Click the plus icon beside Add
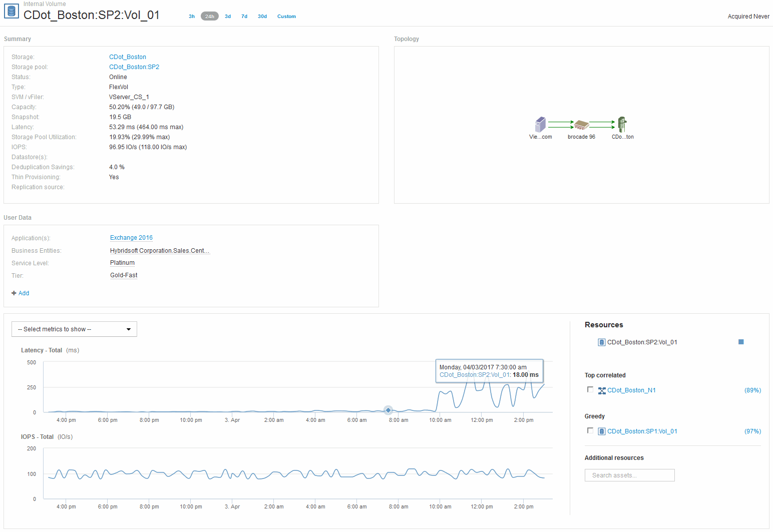This screenshot has height=532, width=773. [x=14, y=293]
